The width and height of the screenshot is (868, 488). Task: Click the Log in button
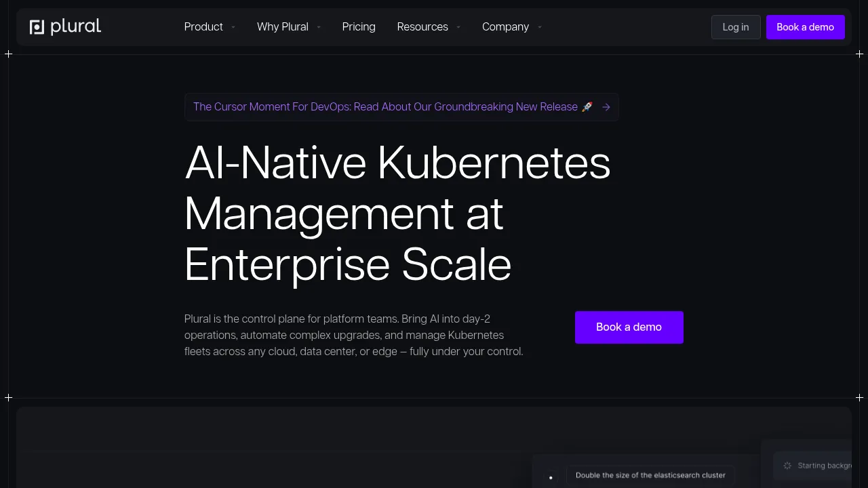coord(736,27)
